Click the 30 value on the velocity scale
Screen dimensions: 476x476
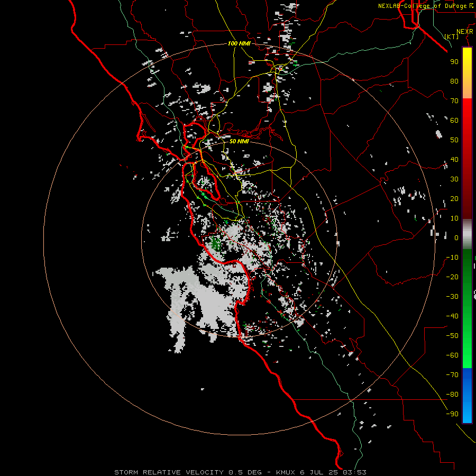pyautogui.click(x=454, y=179)
